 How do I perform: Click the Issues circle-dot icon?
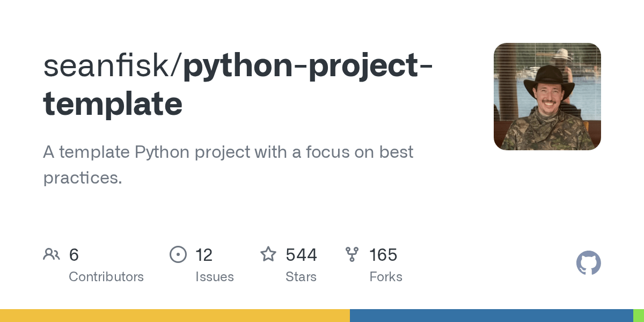(x=178, y=254)
